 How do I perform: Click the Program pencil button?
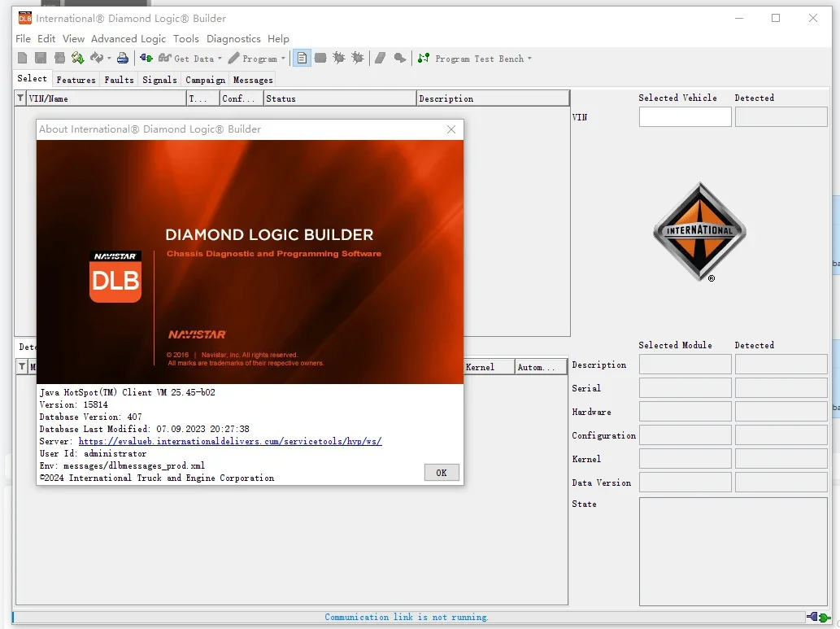[253, 59]
